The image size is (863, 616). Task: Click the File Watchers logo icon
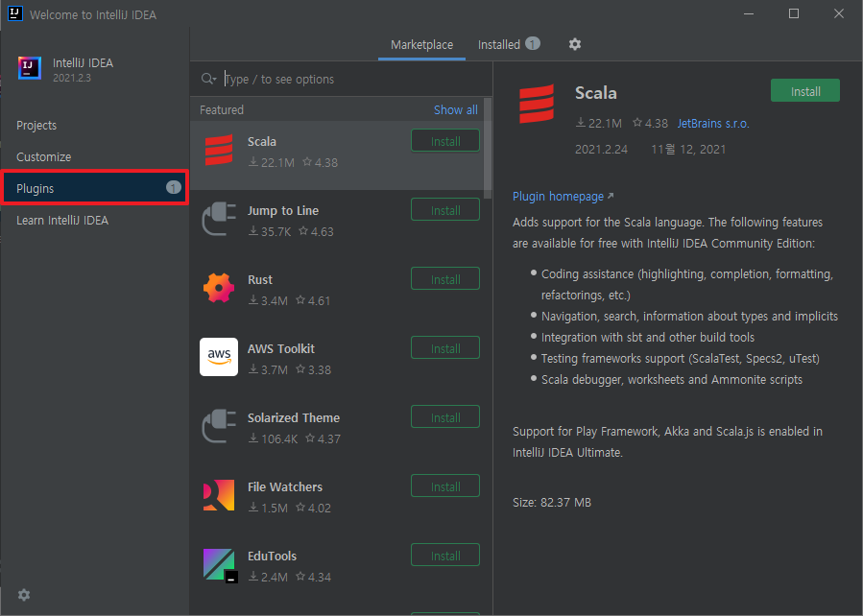point(219,495)
